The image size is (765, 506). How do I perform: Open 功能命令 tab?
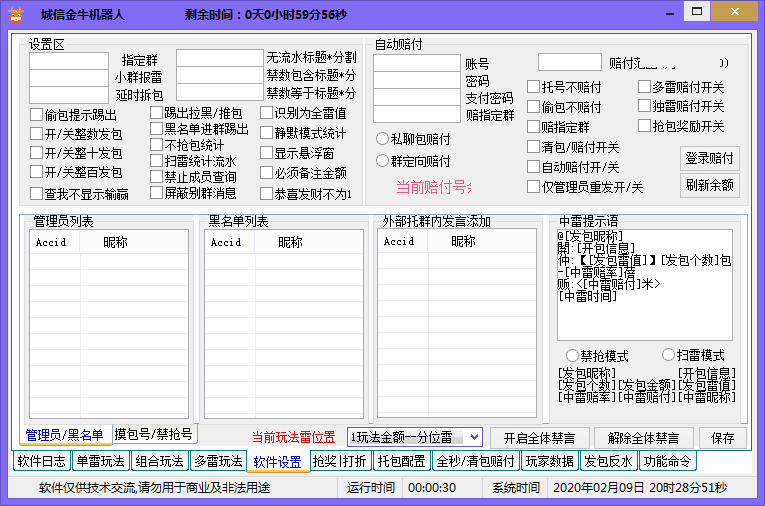coord(667,461)
